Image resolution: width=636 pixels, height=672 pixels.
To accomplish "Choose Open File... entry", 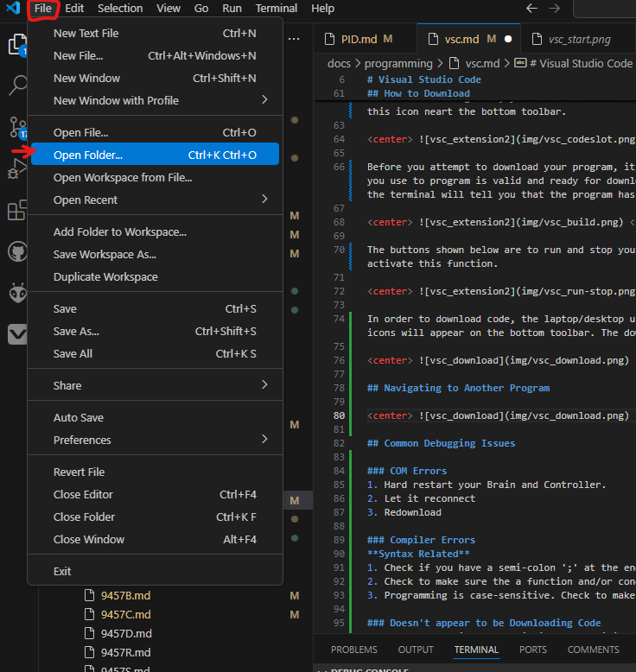I will 155,133.
